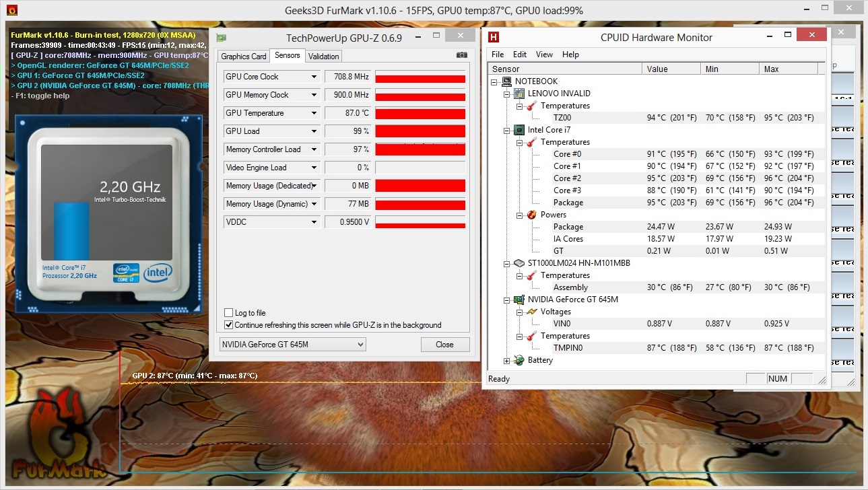
Task: Switch to the Graphics Card tab
Action: 244,57
